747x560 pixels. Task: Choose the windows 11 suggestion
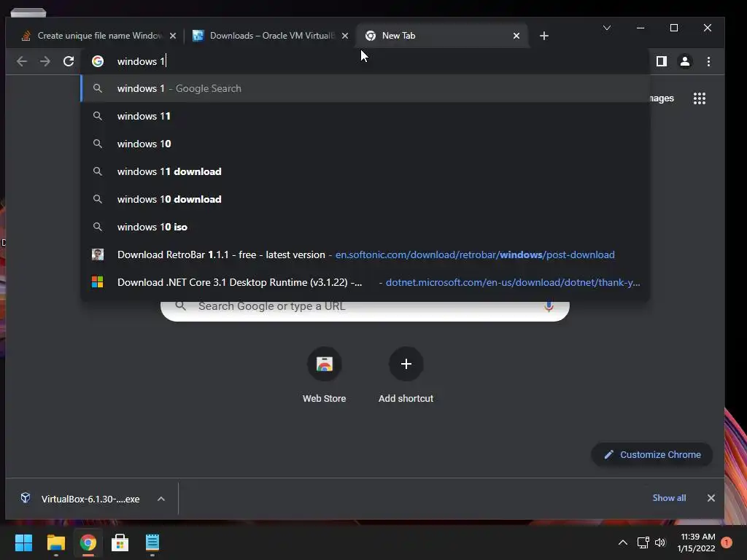[365, 116]
